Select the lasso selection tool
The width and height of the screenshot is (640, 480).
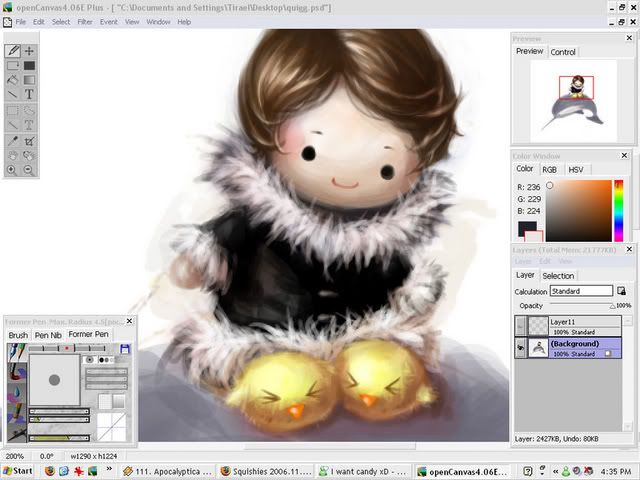click(29, 111)
